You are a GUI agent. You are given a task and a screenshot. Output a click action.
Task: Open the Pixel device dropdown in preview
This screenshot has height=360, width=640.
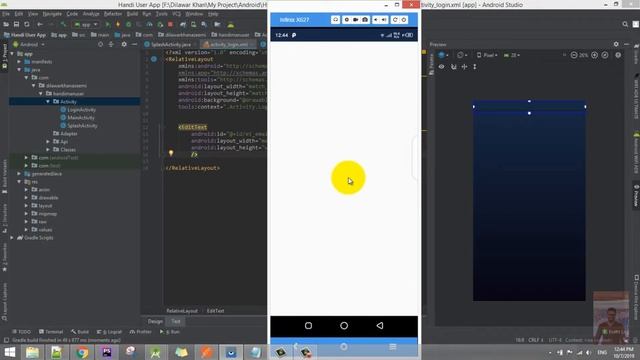[x=487, y=55]
